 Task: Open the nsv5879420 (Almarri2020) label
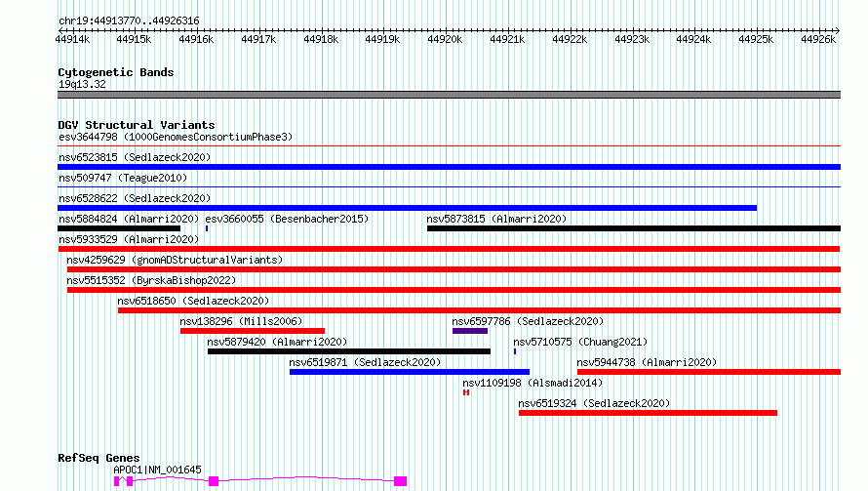[x=277, y=342]
